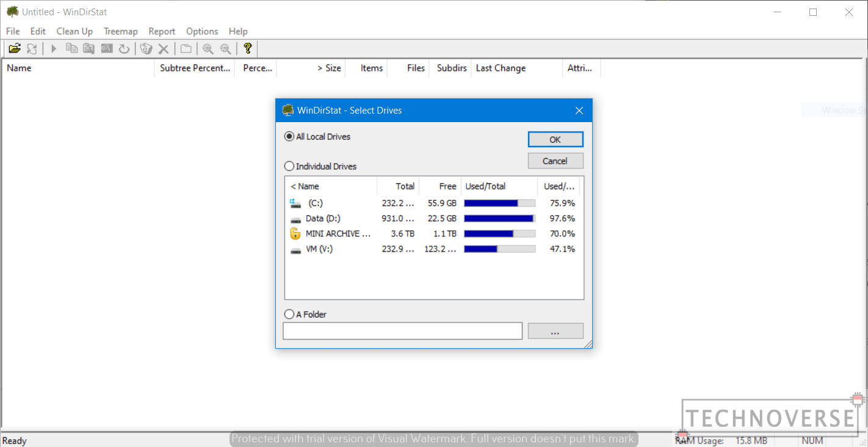Viewport: 868px width, 447px height.
Task: Select the Individual Drives option
Action: [320, 166]
